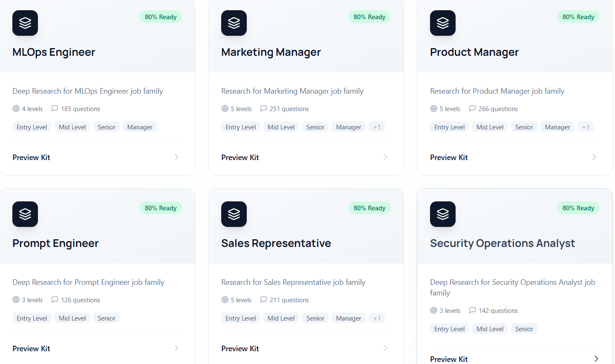Click the stack icon on MLOps Engineer card

25,23
